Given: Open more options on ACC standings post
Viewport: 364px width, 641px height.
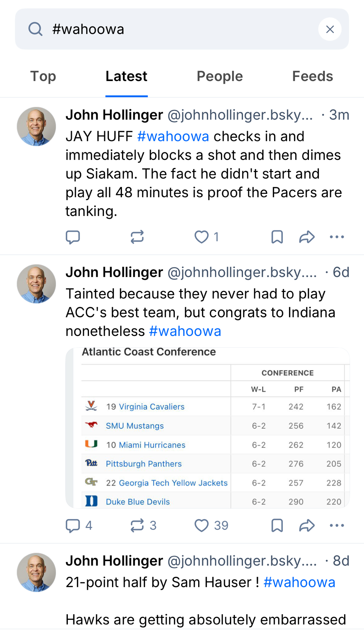Looking at the screenshot, I should (337, 526).
